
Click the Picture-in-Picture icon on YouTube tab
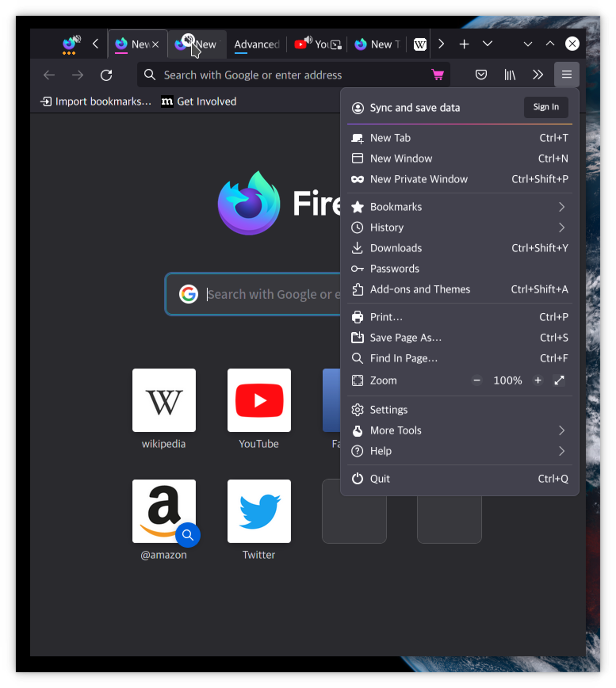[335, 45]
